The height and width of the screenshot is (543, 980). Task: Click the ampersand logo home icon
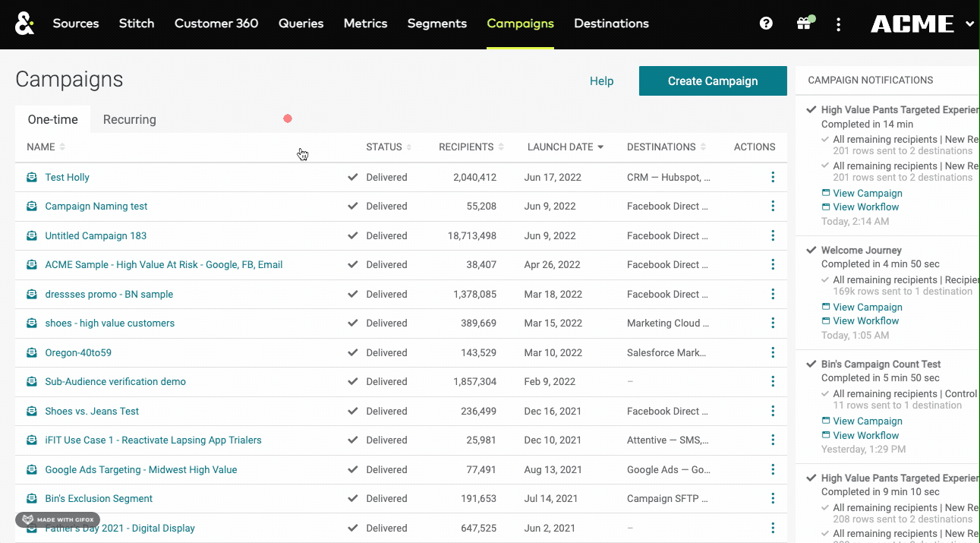[x=24, y=24]
